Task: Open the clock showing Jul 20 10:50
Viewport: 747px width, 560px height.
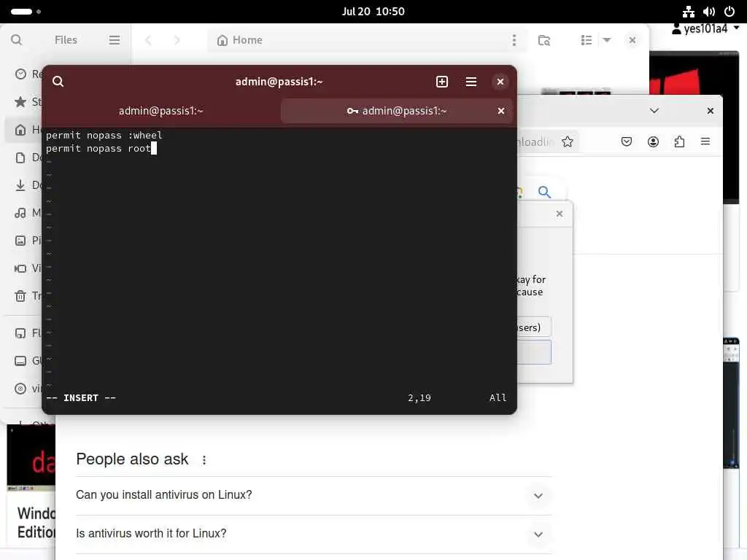Action: 373,12
